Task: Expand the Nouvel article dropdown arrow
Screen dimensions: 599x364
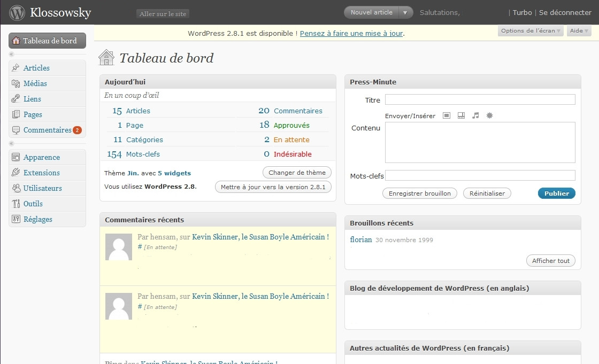Action: (405, 13)
